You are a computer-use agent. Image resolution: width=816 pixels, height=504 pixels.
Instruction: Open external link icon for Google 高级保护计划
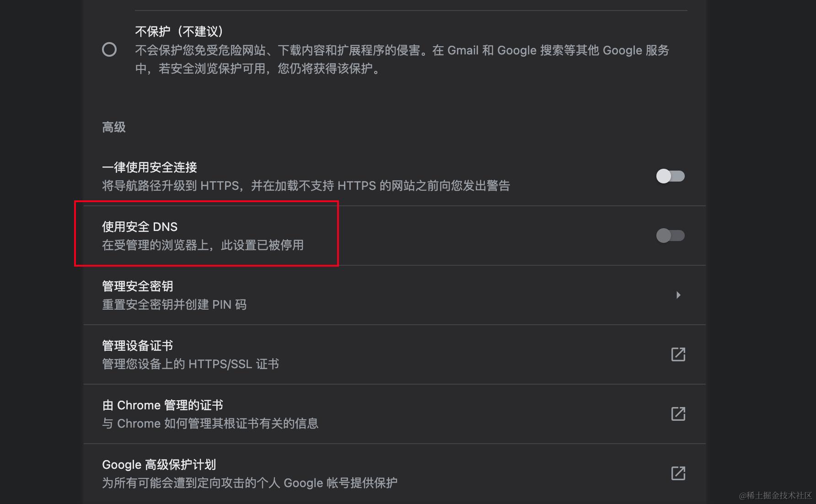coord(678,473)
